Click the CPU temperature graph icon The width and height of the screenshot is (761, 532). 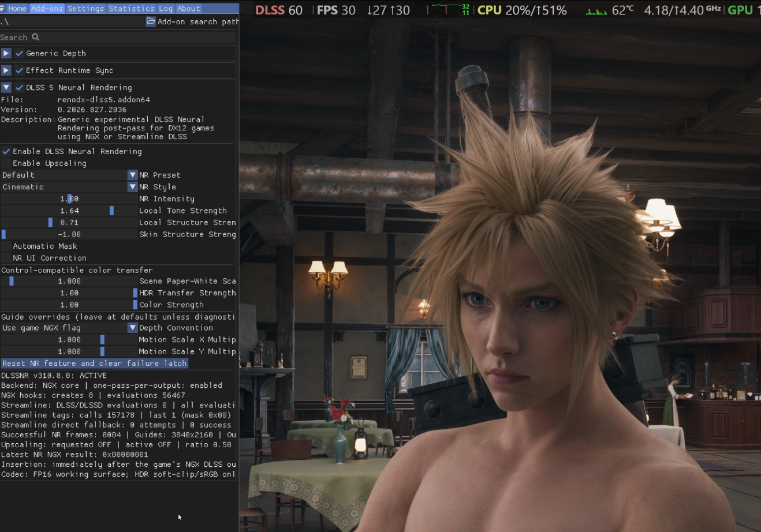point(596,11)
